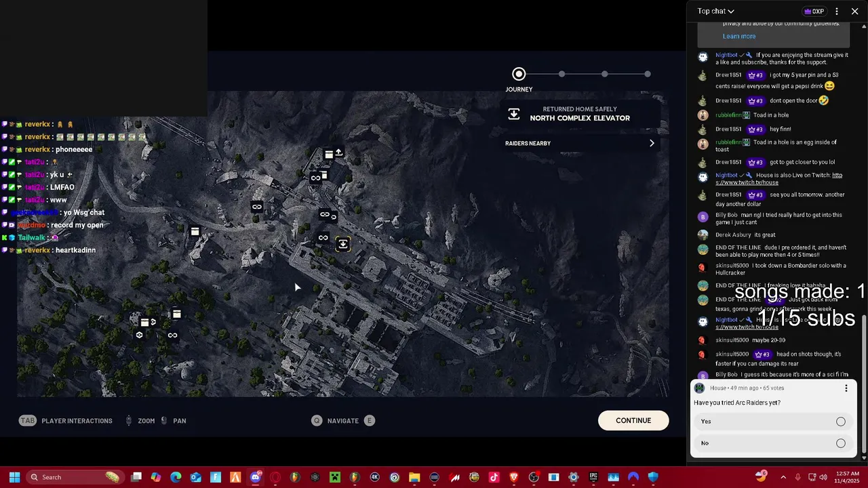Viewport: 868px width, 488px height.
Task: Open the Top chat dropdown
Action: coord(716,11)
